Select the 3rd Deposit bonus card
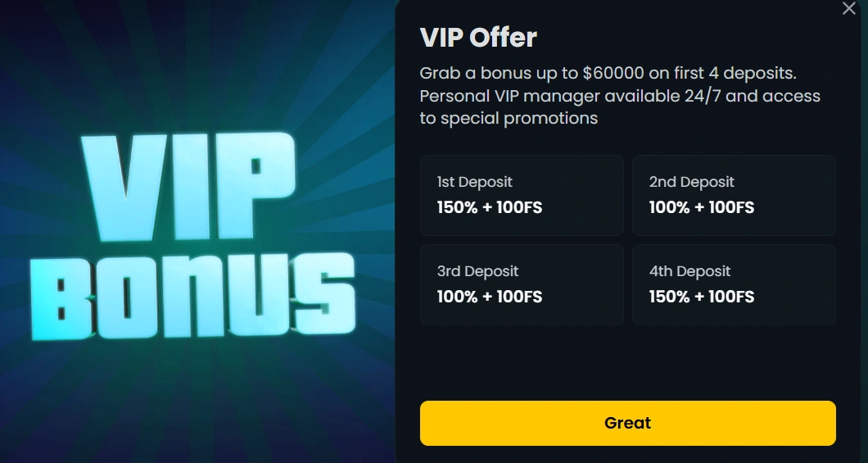Image resolution: width=868 pixels, height=463 pixels. (522, 284)
